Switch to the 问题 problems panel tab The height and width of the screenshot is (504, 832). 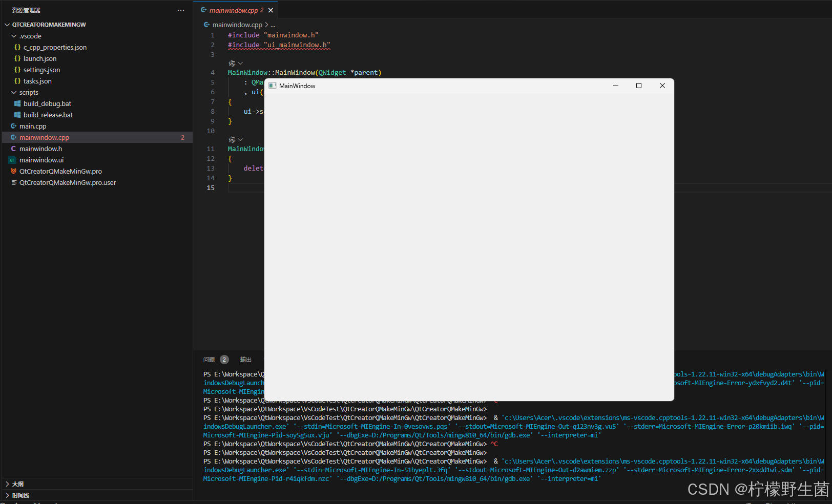(x=209, y=360)
